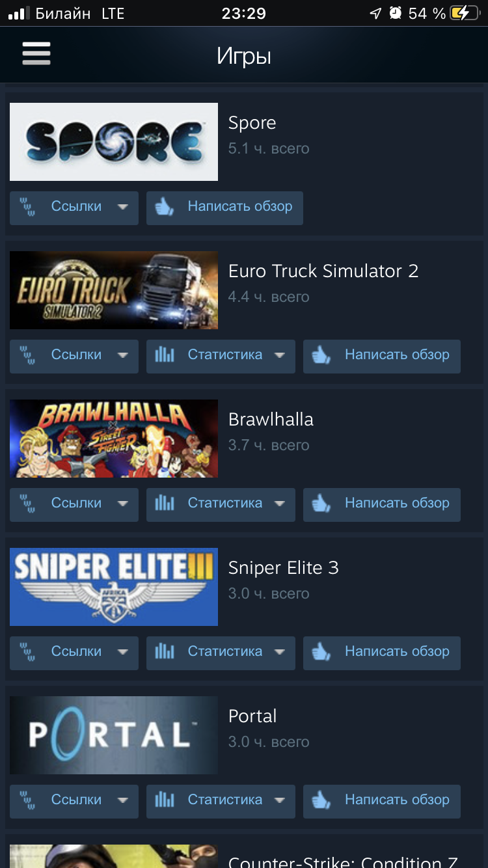Tap links icon under Sniper Elite 3
Screen dimensions: 488x868
point(28,652)
